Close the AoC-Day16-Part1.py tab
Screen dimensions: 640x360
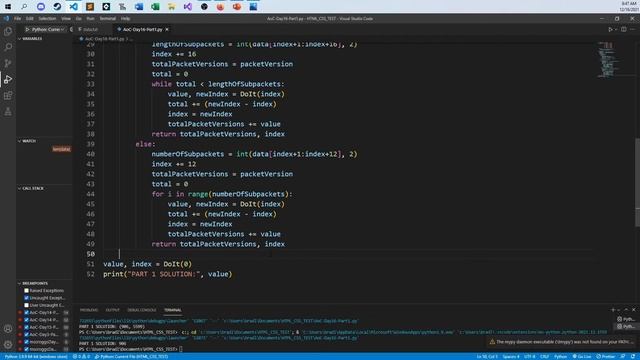[x=167, y=29]
